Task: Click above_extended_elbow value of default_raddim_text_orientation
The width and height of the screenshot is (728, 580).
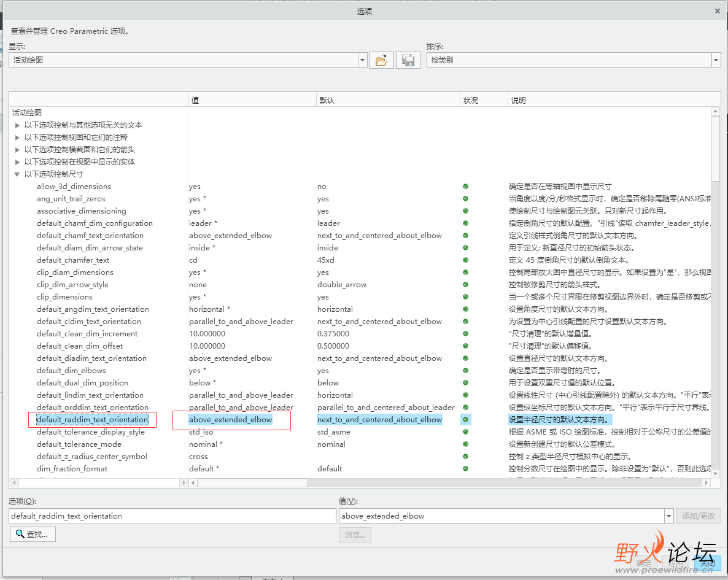Action: tap(230, 420)
